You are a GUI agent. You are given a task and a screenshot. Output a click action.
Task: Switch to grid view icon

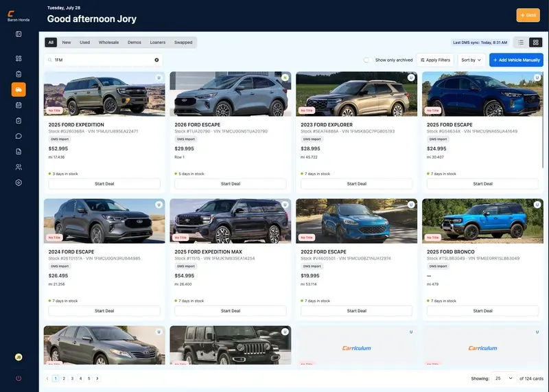[536, 43]
